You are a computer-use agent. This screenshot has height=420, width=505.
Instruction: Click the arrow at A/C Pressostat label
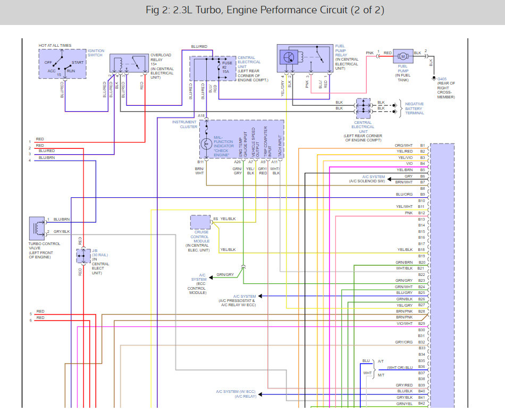coord(260,296)
